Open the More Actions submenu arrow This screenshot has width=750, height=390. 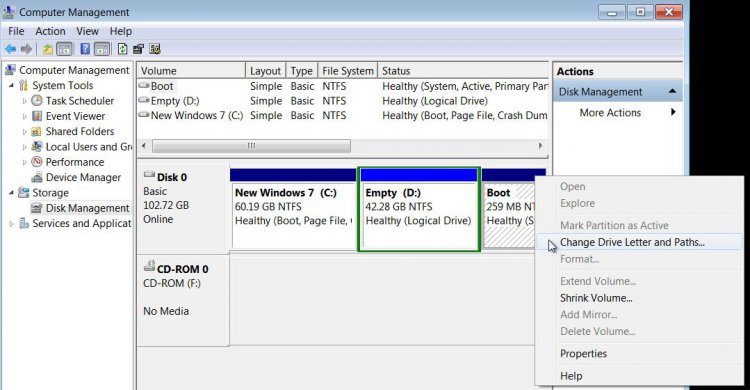[x=673, y=112]
